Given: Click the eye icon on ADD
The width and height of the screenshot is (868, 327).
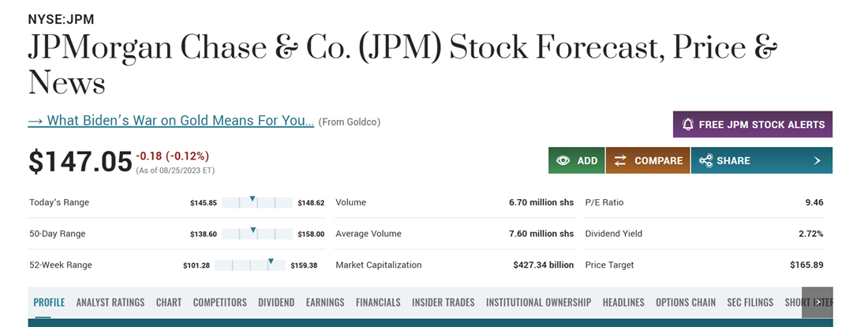Looking at the screenshot, I should click(563, 160).
